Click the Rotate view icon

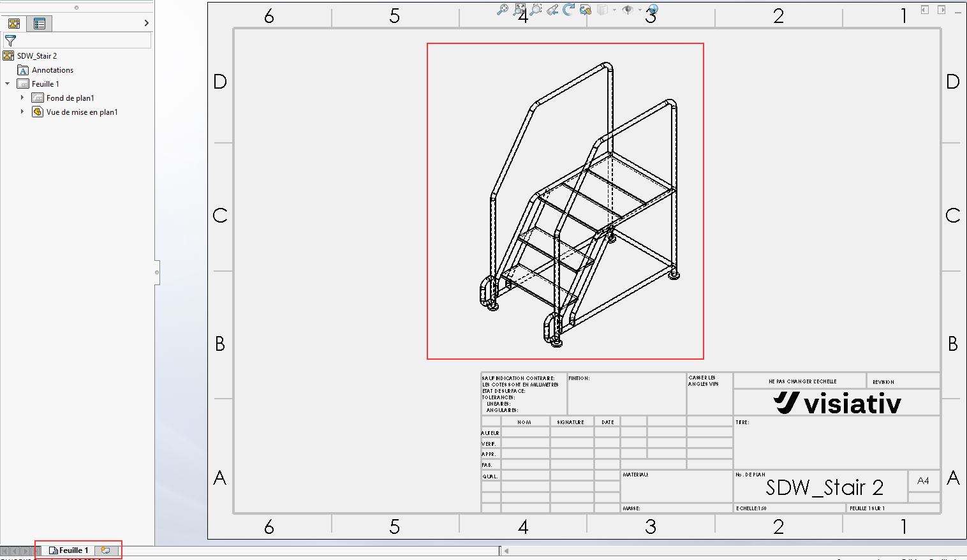569,10
